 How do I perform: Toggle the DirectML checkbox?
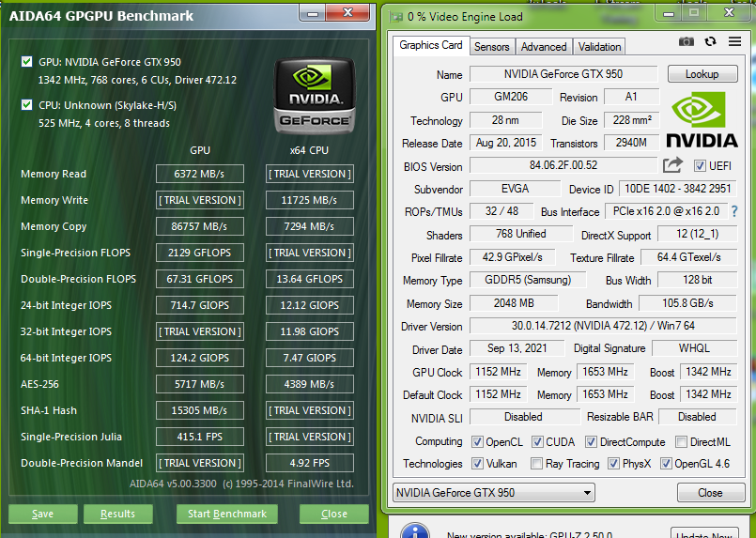681,441
